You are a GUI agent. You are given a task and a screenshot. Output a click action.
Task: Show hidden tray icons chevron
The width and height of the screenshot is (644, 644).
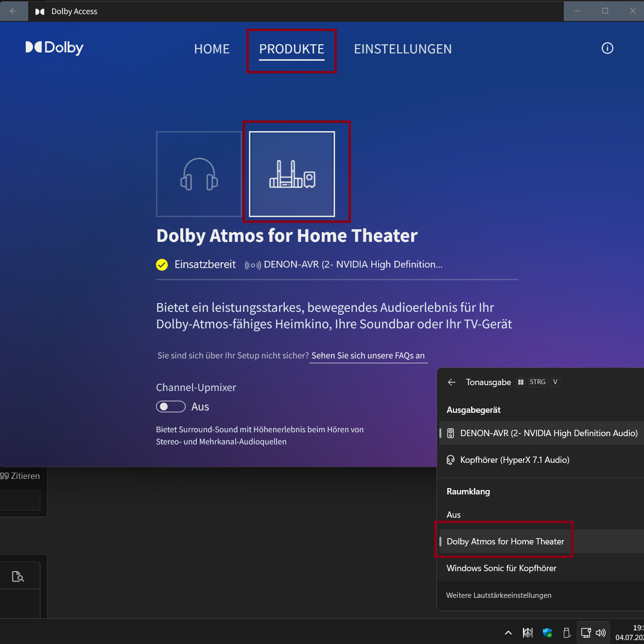(x=508, y=633)
